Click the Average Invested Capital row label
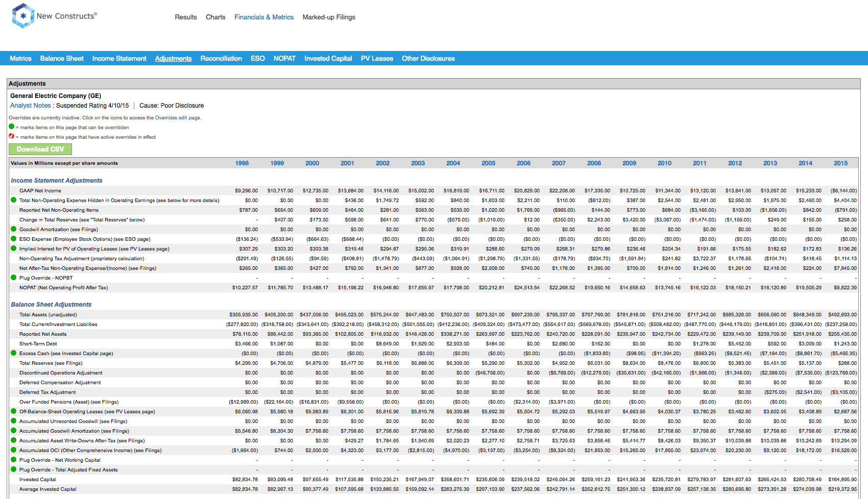Screen dimensions: 868x499 (x=48, y=489)
